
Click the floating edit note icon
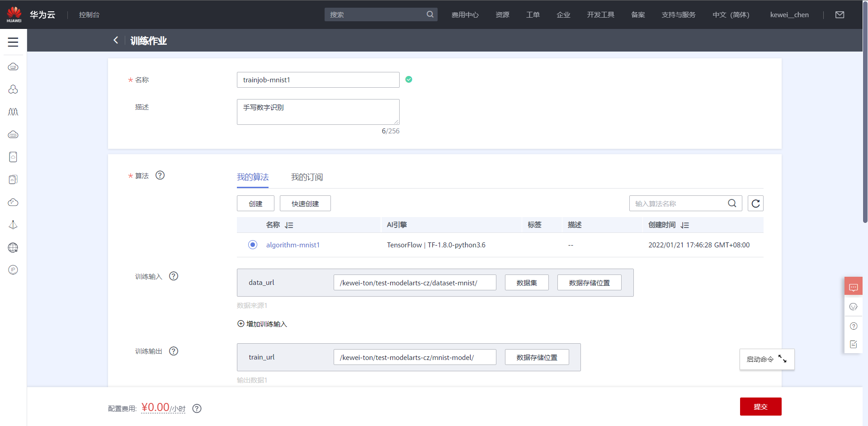pos(854,345)
